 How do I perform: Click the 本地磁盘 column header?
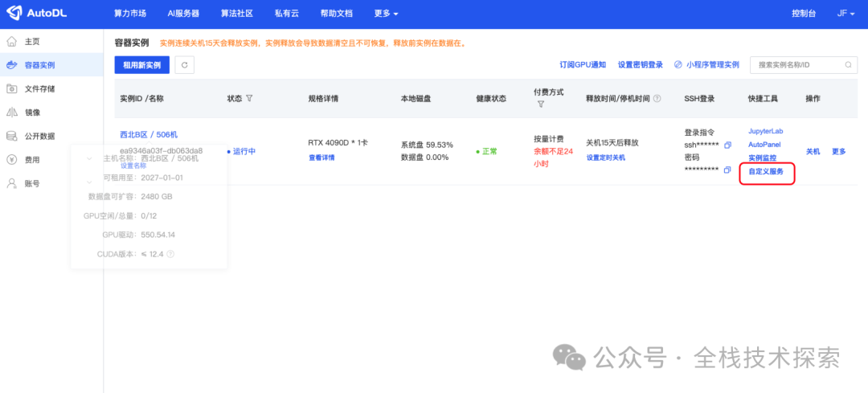click(416, 99)
